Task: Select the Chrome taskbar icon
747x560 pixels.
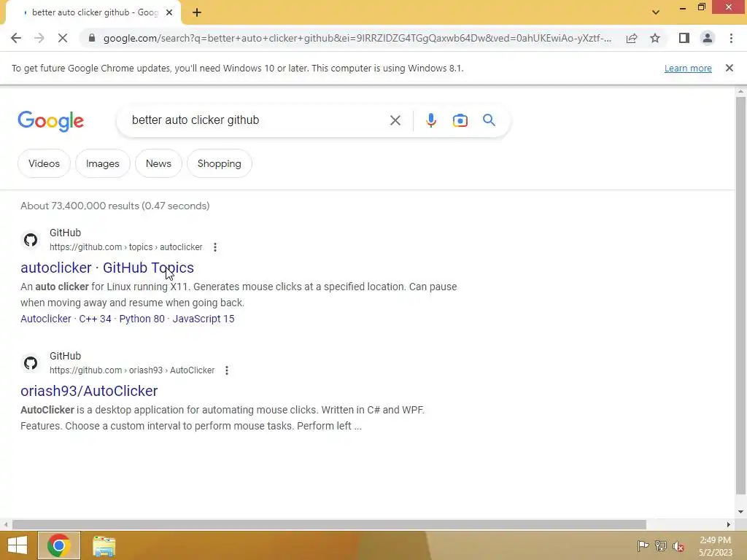Action: tap(59, 545)
